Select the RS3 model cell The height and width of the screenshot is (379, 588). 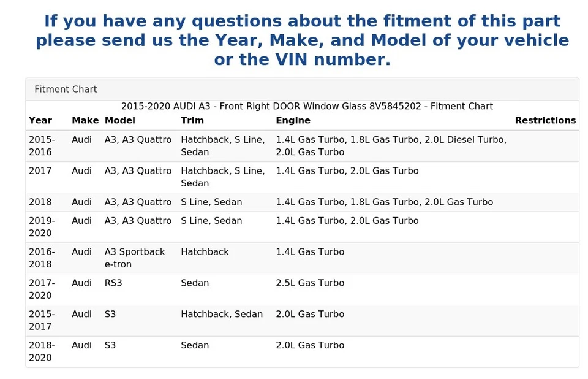click(113, 283)
